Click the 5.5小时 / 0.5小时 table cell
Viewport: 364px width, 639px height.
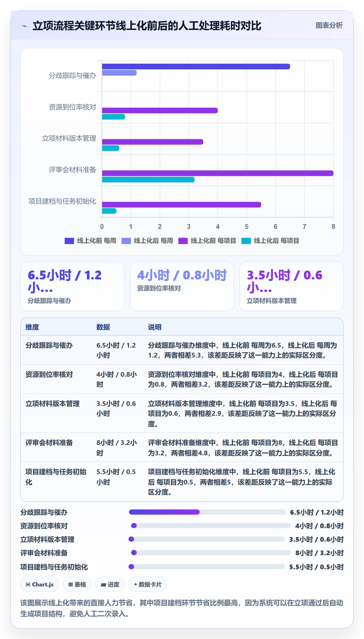pos(116,477)
